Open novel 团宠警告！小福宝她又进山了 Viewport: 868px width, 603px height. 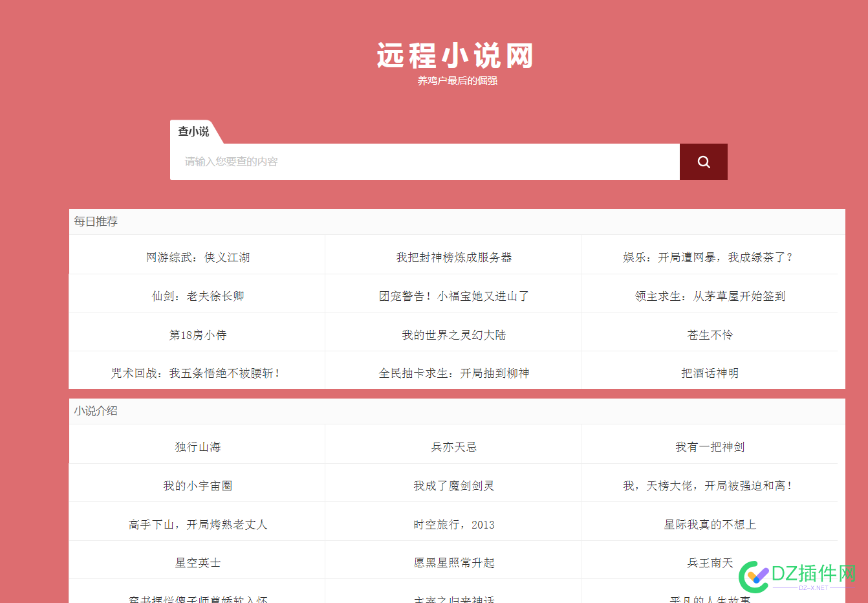pyautogui.click(x=454, y=296)
